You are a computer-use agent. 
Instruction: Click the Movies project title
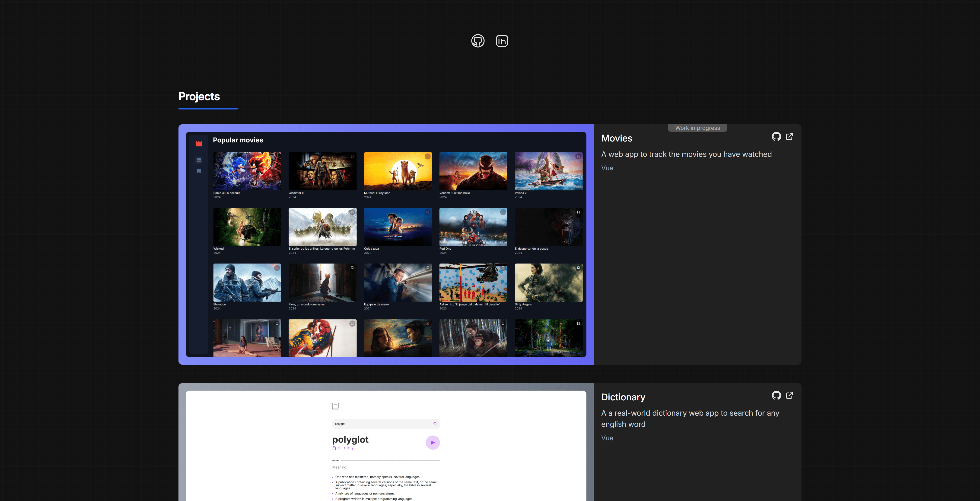click(x=617, y=138)
